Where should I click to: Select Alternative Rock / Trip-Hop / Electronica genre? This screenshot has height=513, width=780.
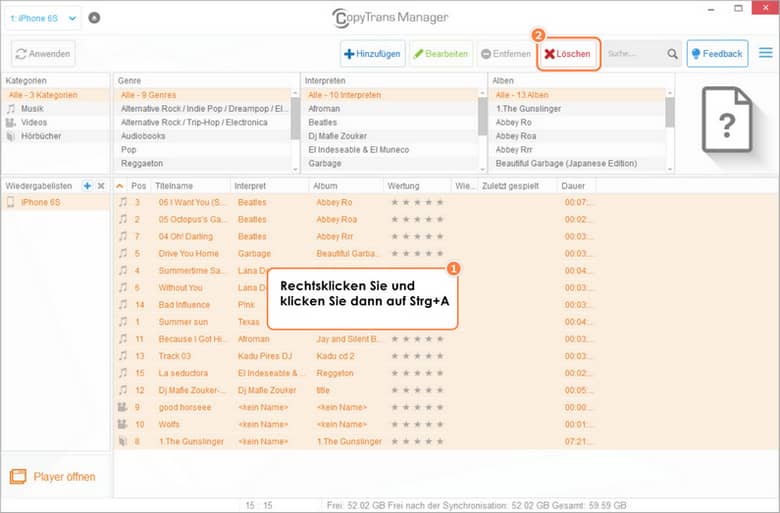[203, 122]
